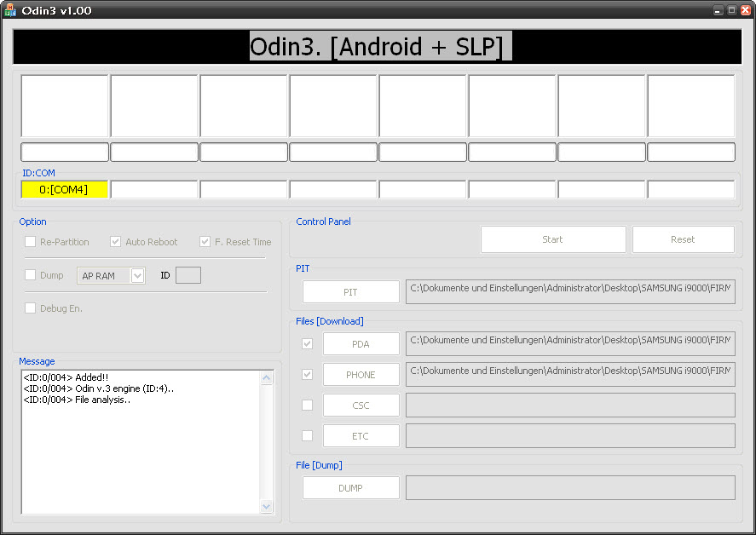Select the yellow 0:[COM4] port box
The height and width of the screenshot is (535, 756).
[x=64, y=189]
